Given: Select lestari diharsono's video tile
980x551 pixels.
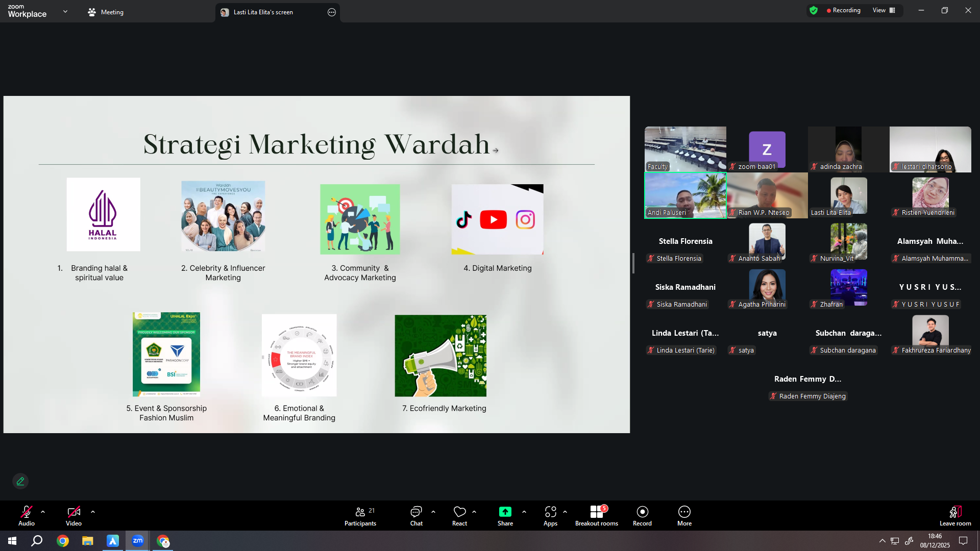Looking at the screenshot, I should (930, 149).
